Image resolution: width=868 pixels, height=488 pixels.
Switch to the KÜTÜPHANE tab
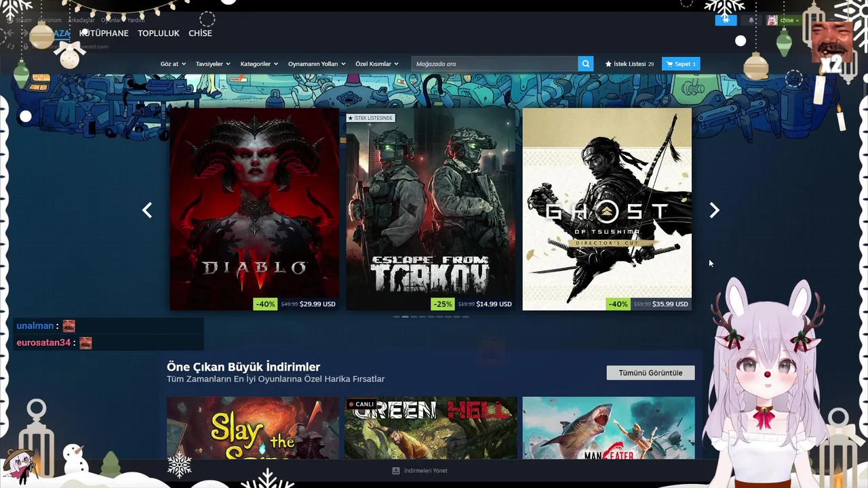[x=104, y=33]
